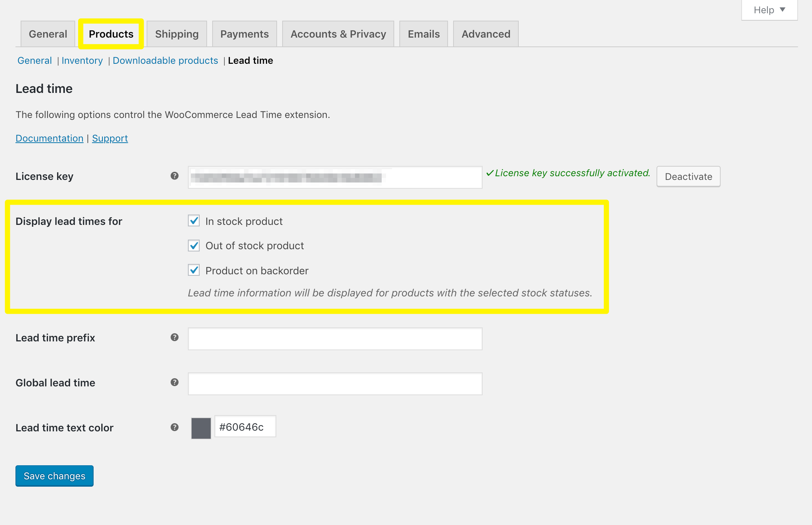
Task: Switch to the Emails tab
Action: click(424, 34)
